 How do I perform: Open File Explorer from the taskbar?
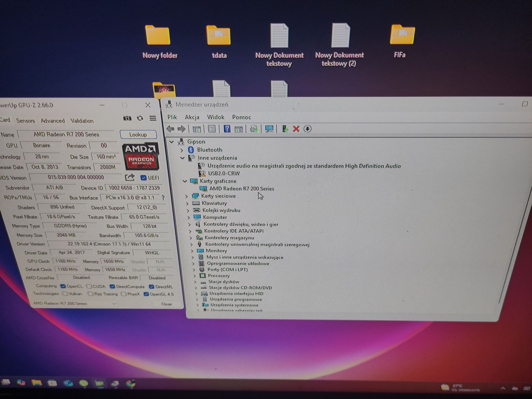coord(37,383)
